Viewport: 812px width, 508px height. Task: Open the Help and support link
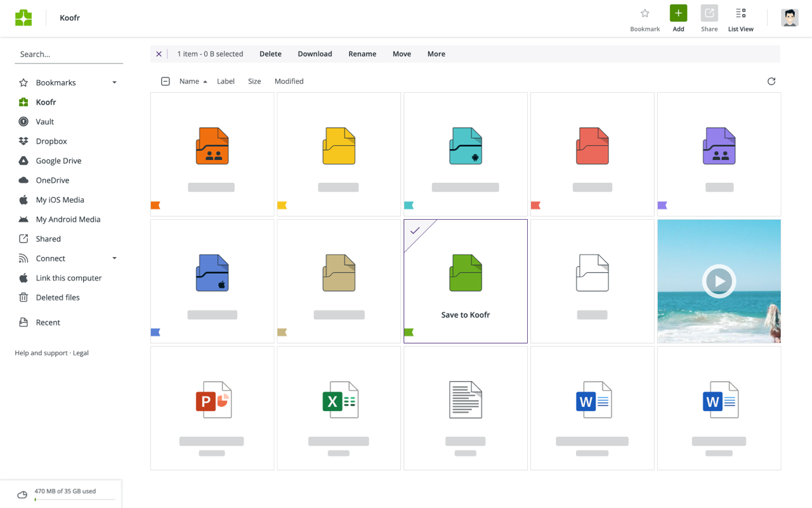pos(41,353)
